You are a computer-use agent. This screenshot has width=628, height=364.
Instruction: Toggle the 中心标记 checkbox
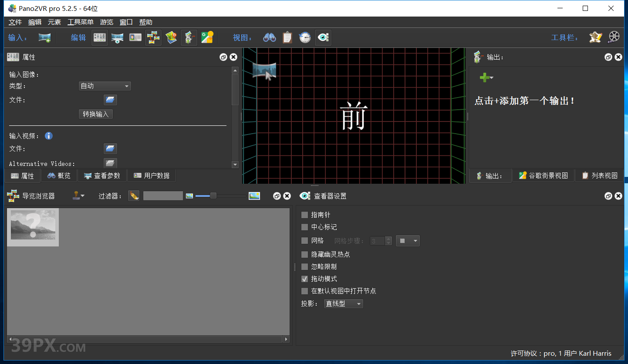click(x=305, y=227)
